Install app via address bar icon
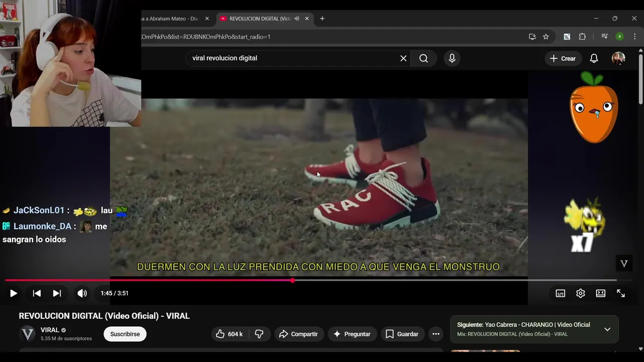644x362 pixels. click(532, 37)
